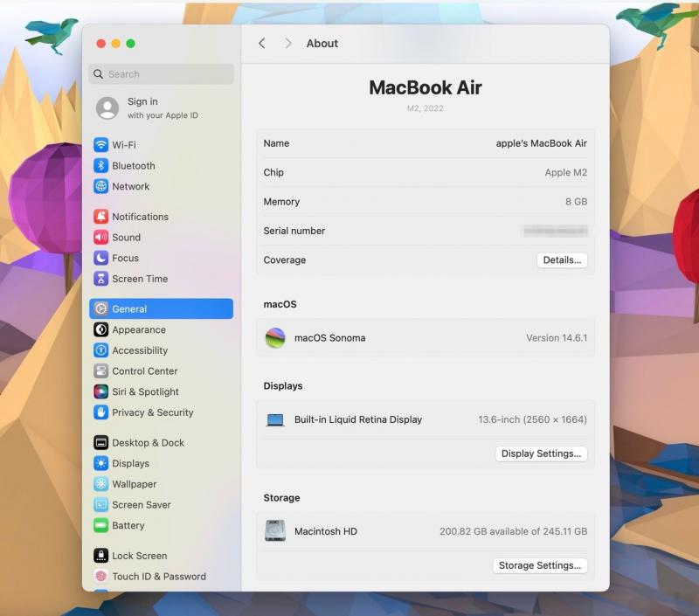Click "13.6-inch (2560 × 1664)" display text
This screenshot has width=699, height=616.
[532, 419]
